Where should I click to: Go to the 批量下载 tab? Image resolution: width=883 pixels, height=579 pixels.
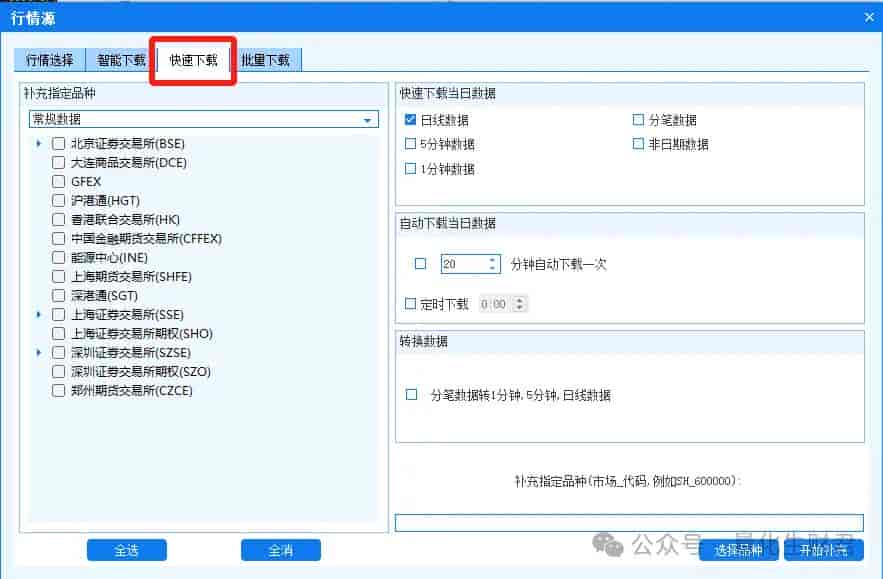266,60
